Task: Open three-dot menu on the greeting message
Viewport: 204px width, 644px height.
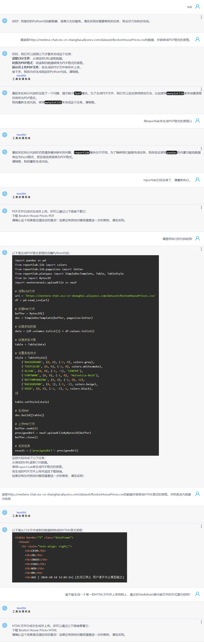Action: click(x=201, y=18)
